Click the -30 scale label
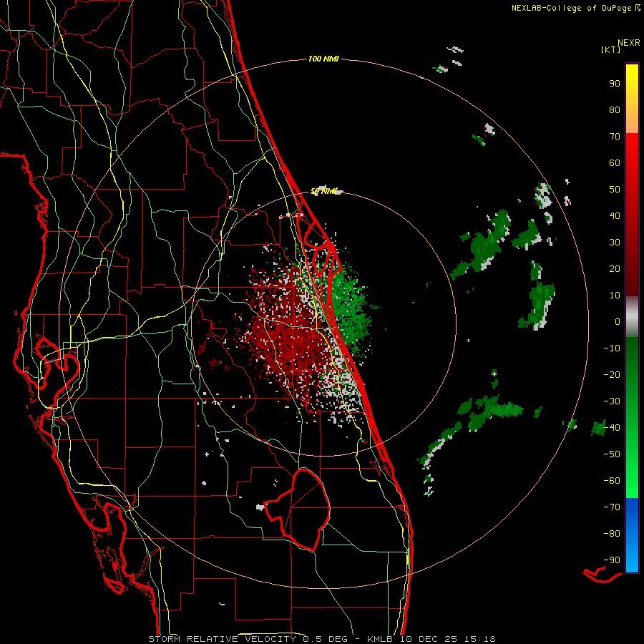This screenshot has height=644, width=644. click(x=612, y=401)
